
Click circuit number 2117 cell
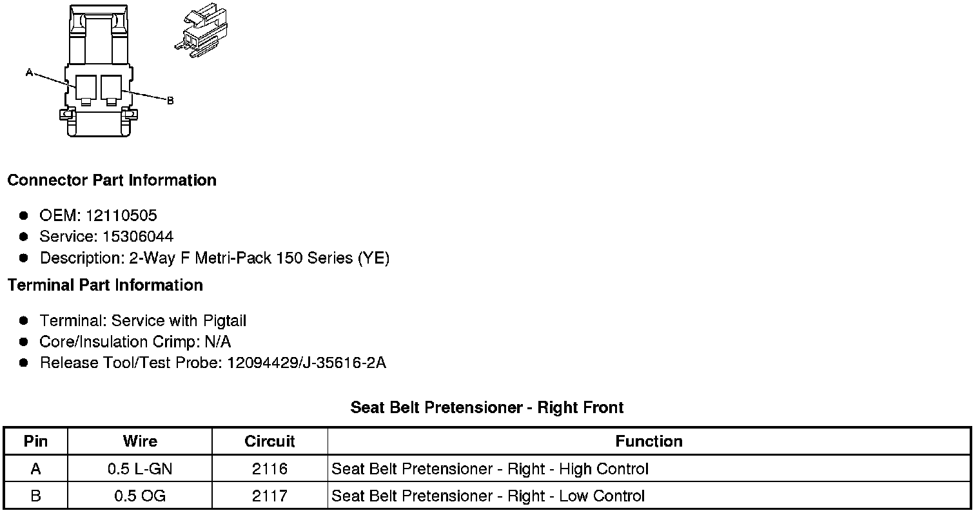(x=269, y=496)
